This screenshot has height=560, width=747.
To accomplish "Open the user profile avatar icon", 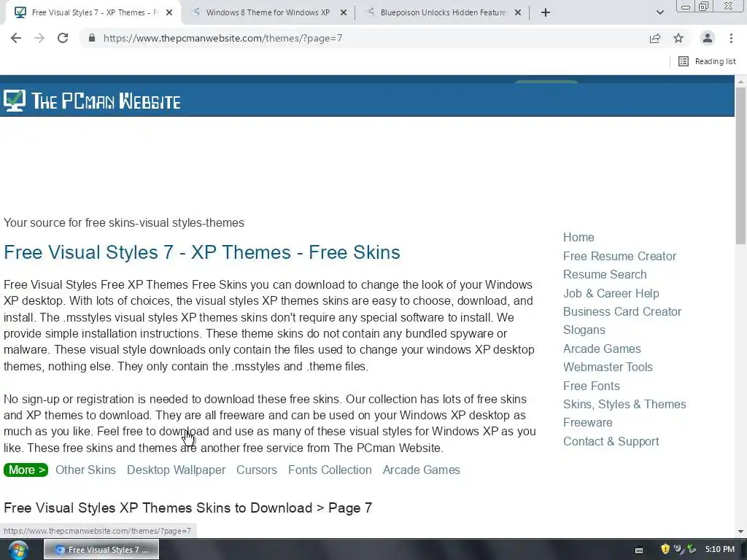I will tap(708, 38).
